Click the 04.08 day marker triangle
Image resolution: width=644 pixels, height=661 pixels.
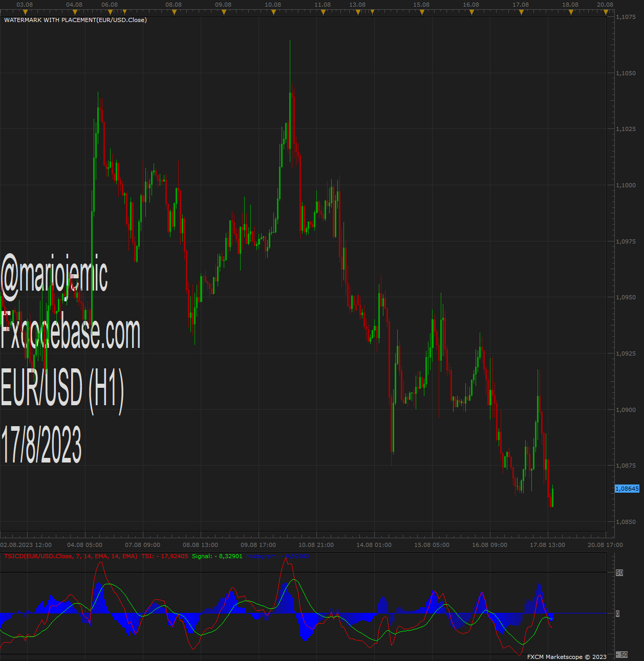click(x=75, y=12)
